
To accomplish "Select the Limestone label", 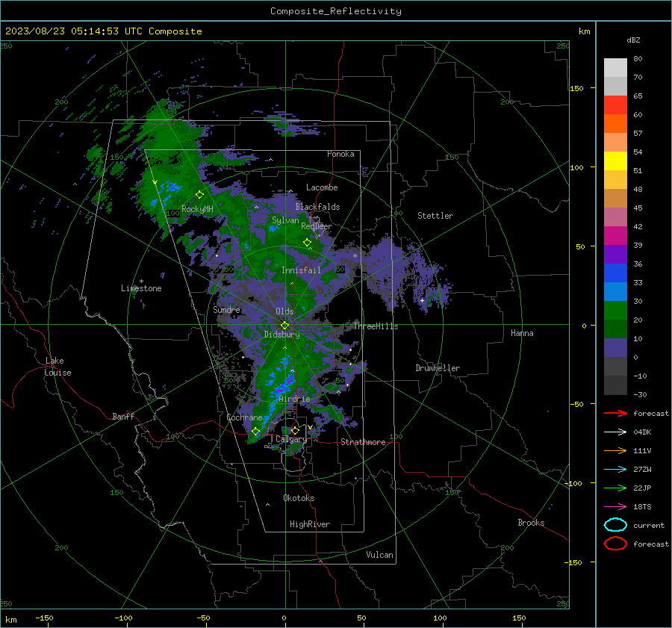I will point(141,288).
